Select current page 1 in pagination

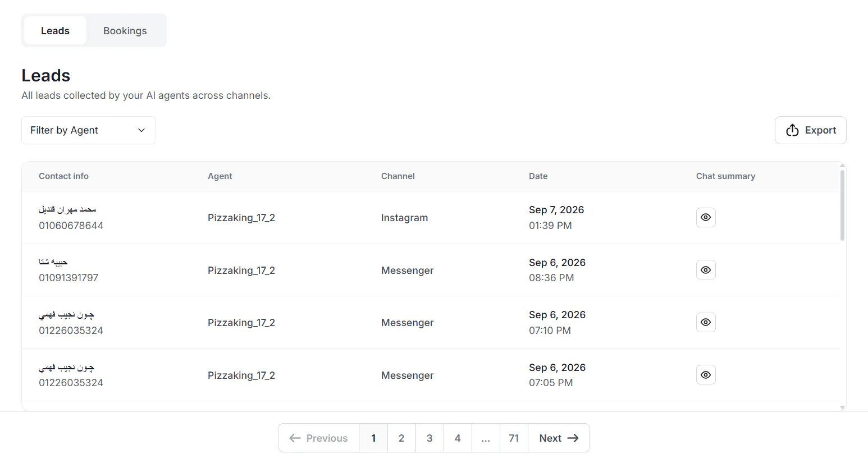tap(373, 438)
